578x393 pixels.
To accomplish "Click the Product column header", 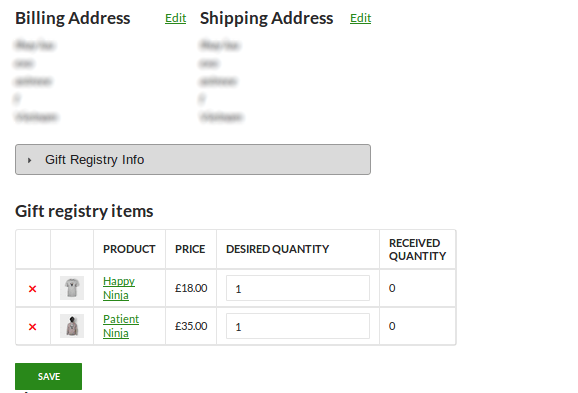I will pos(129,249).
